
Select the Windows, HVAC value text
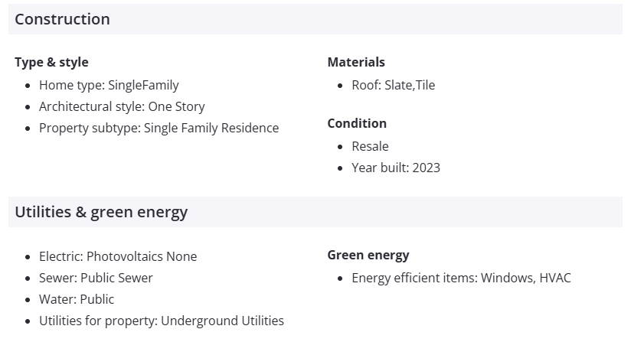tap(525, 278)
